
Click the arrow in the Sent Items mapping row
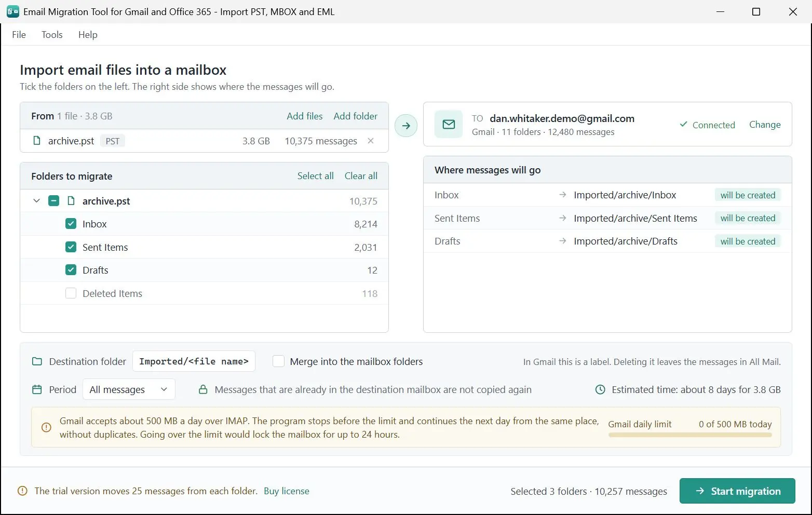click(x=562, y=218)
